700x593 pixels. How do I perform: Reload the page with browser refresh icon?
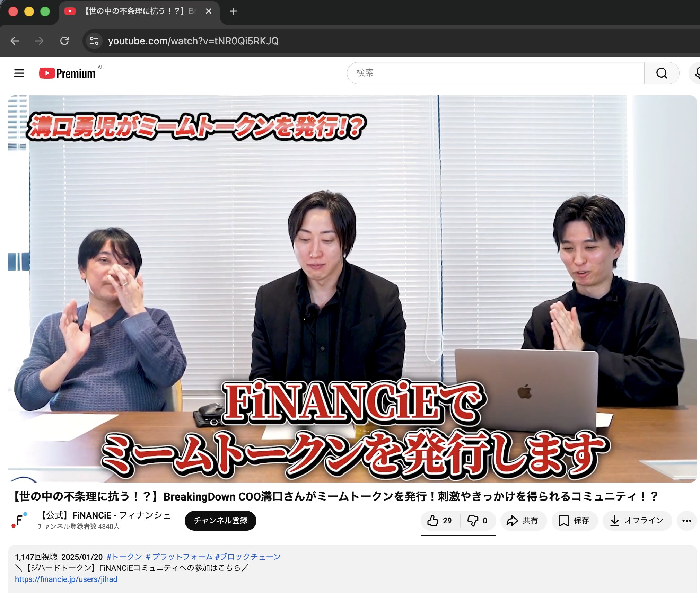[64, 41]
